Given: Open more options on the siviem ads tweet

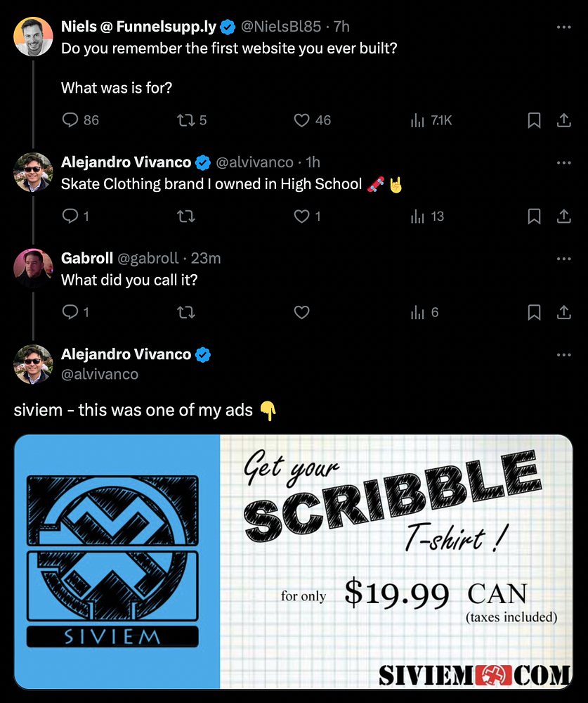Looking at the screenshot, I should pyautogui.click(x=564, y=354).
